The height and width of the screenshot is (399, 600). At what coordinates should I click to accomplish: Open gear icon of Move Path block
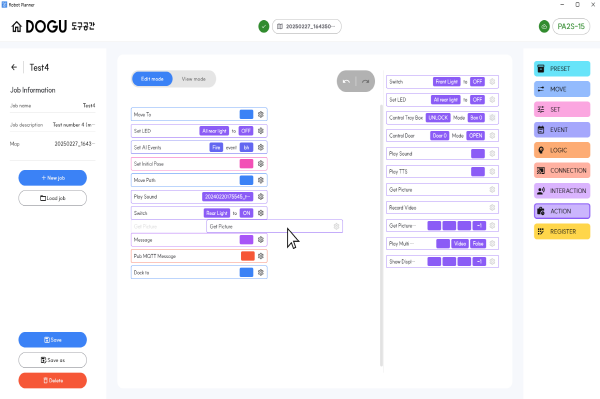(261, 180)
